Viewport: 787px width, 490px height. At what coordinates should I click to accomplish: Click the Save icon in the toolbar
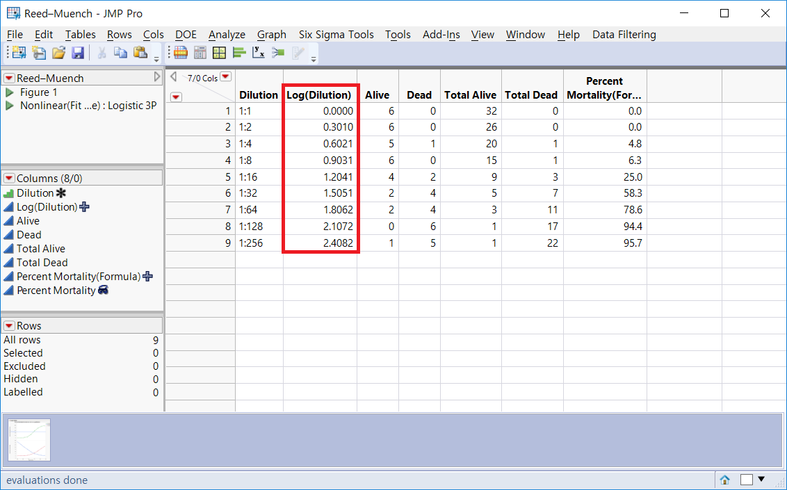pos(77,53)
